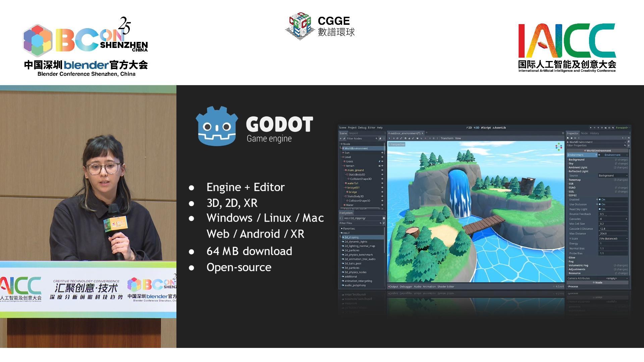
Task: Switch to the Node tab beside Inspector
Action: coord(584,133)
